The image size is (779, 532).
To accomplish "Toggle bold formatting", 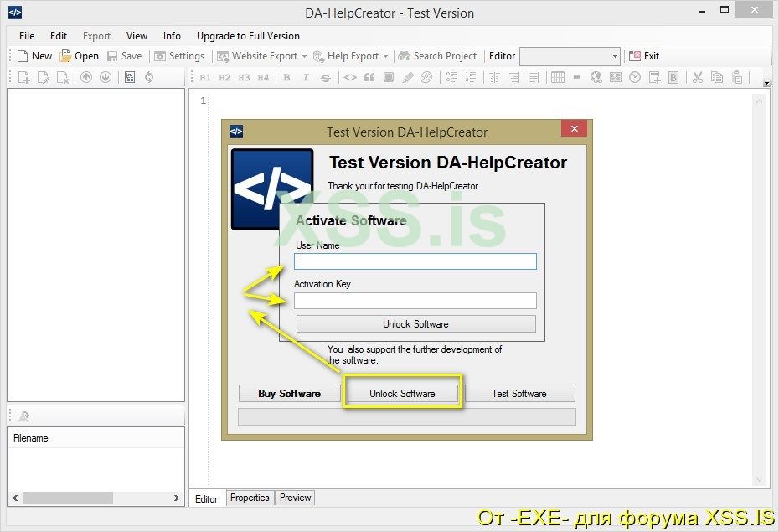I will pos(286,77).
